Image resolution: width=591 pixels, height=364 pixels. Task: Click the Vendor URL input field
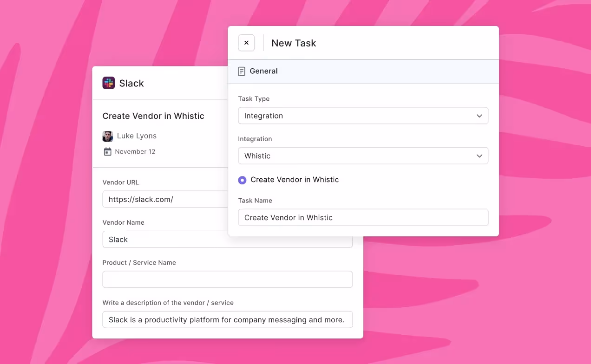point(165,199)
